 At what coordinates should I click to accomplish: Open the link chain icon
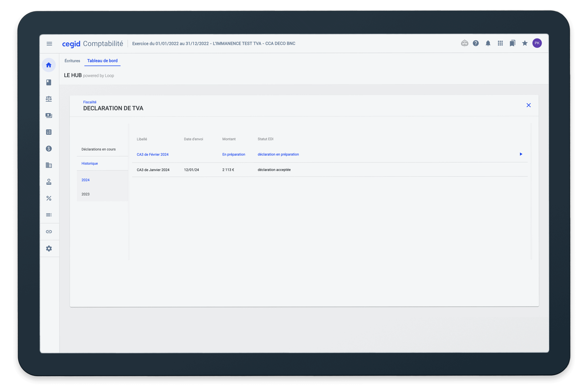pyautogui.click(x=49, y=232)
